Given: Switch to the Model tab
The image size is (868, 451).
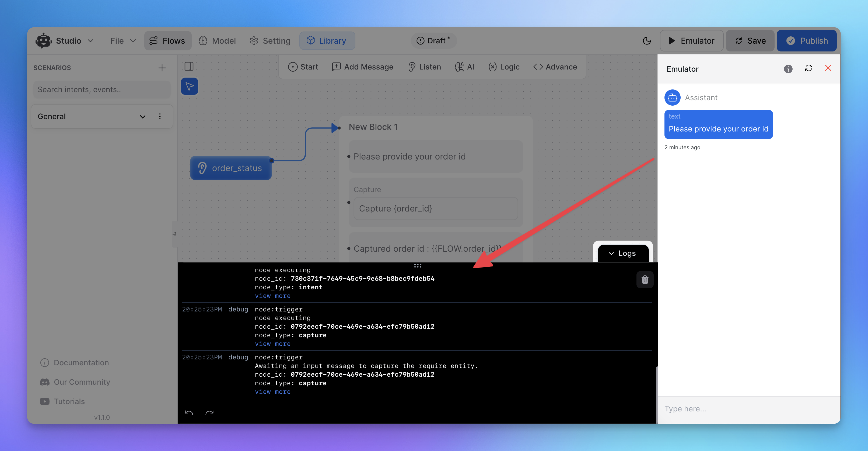Looking at the screenshot, I should point(217,41).
